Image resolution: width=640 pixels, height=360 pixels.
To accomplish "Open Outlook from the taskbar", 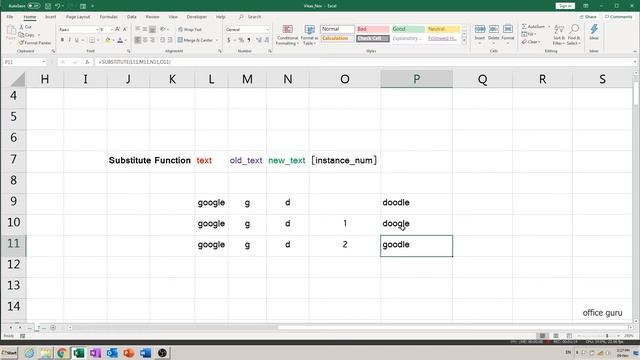I will pyautogui.click(x=112, y=353).
